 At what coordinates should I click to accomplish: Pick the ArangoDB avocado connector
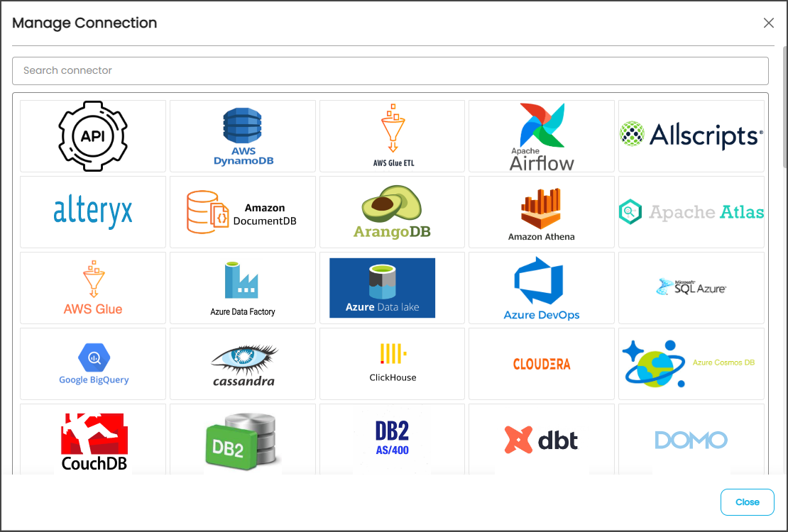(x=392, y=212)
